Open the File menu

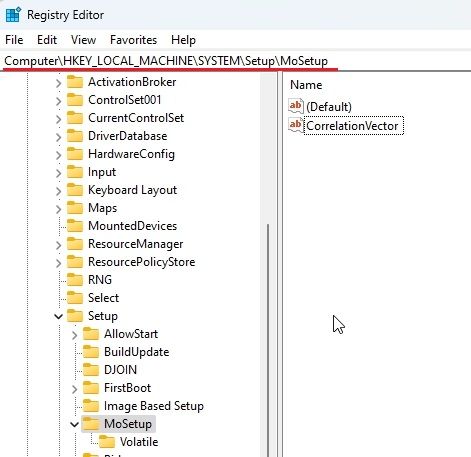coord(14,40)
